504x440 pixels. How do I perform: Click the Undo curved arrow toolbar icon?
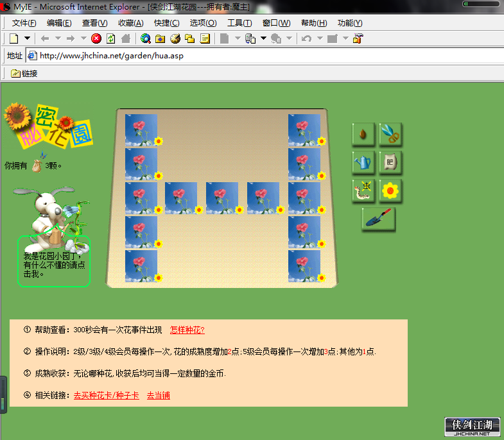pos(307,38)
